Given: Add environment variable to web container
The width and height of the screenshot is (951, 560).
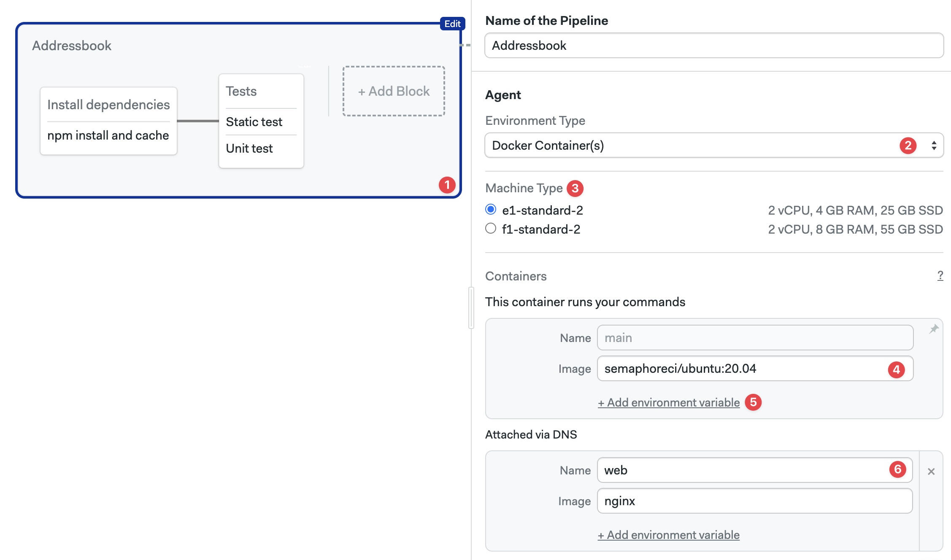Looking at the screenshot, I should point(669,535).
